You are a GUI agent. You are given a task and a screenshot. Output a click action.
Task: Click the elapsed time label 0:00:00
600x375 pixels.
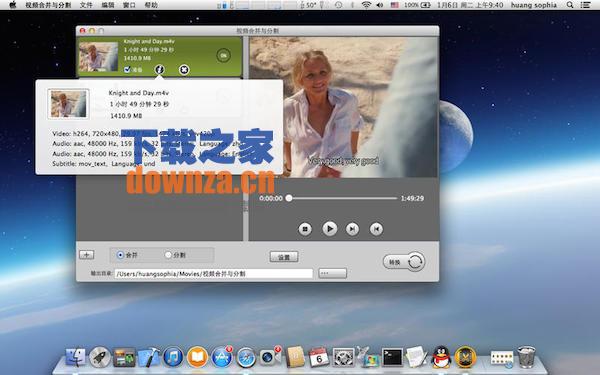(271, 198)
